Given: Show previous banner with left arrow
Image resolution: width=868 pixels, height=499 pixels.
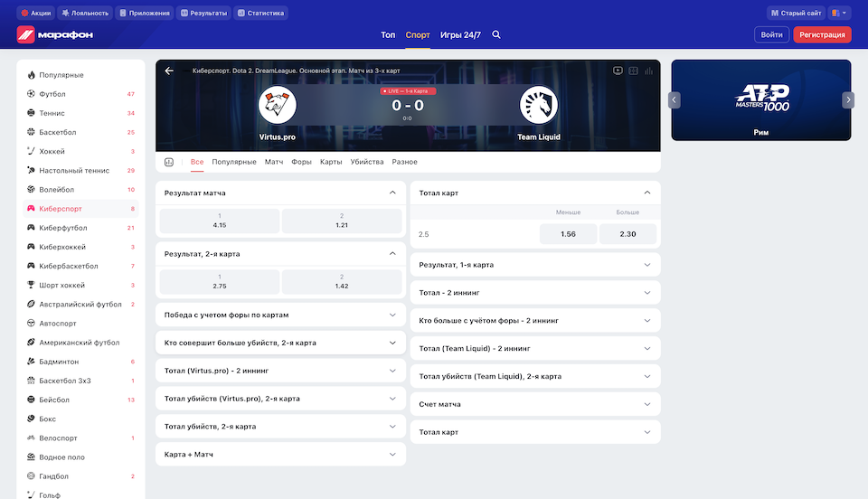Looking at the screenshot, I should click(674, 100).
